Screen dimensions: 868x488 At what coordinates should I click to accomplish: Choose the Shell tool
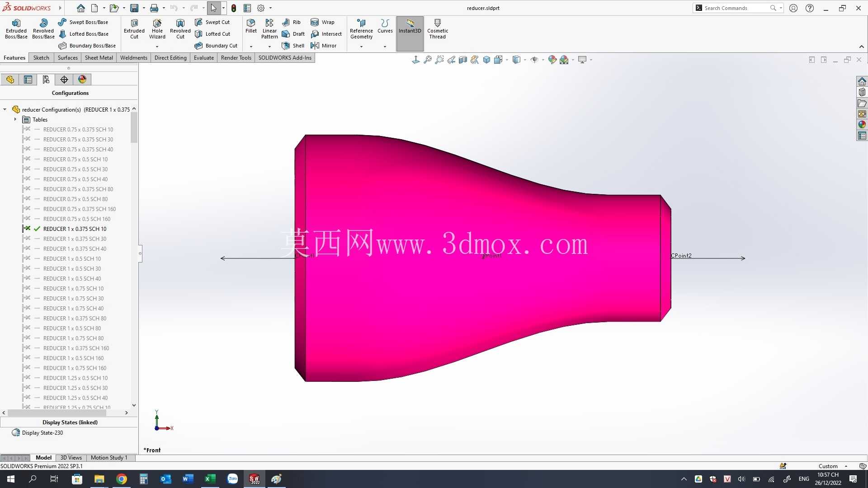pyautogui.click(x=293, y=46)
